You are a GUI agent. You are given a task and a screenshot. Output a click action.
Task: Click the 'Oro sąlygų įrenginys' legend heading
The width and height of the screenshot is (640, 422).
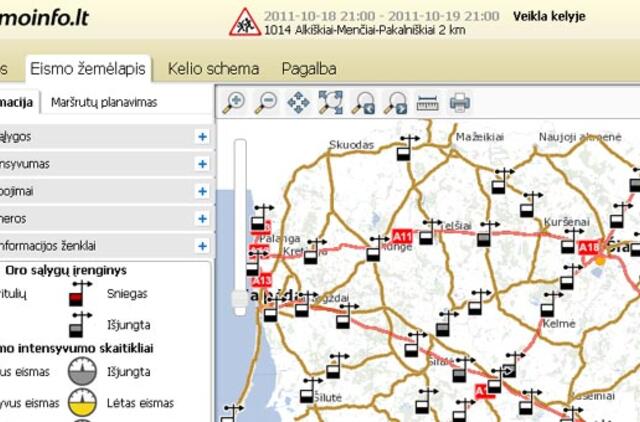(66, 270)
